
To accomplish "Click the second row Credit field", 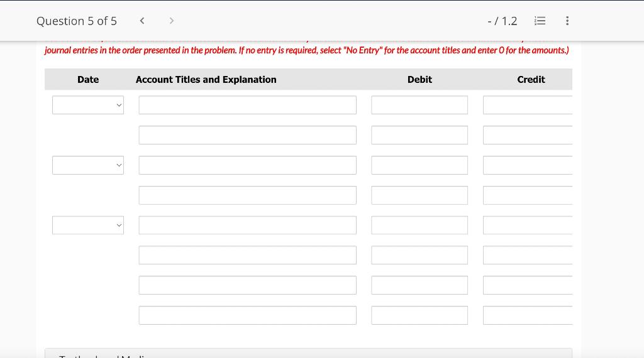I will click(528, 135).
